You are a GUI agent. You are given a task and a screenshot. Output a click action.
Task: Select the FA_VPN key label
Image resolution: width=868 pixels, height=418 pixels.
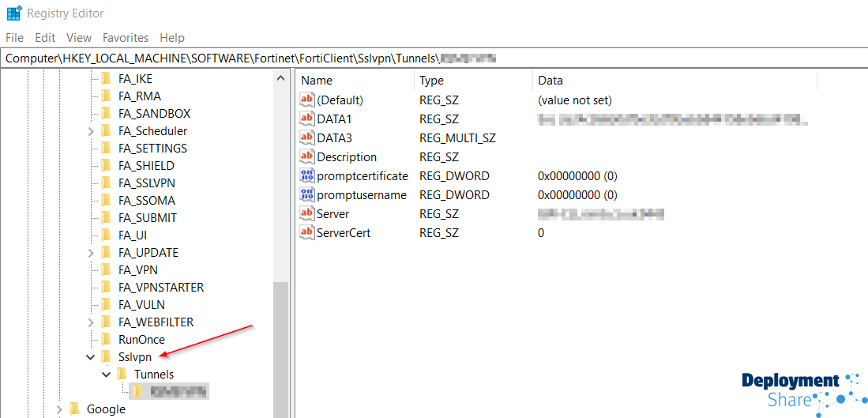coord(138,269)
